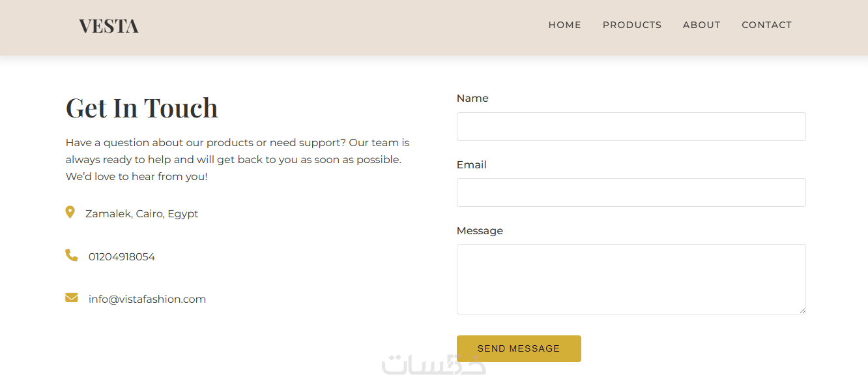Navigate to the ABOUT page
The image size is (868, 383).
[701, 25]
